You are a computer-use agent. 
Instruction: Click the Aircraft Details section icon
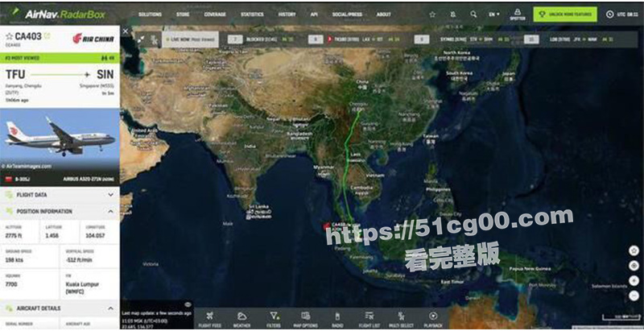tap(9, 308)
